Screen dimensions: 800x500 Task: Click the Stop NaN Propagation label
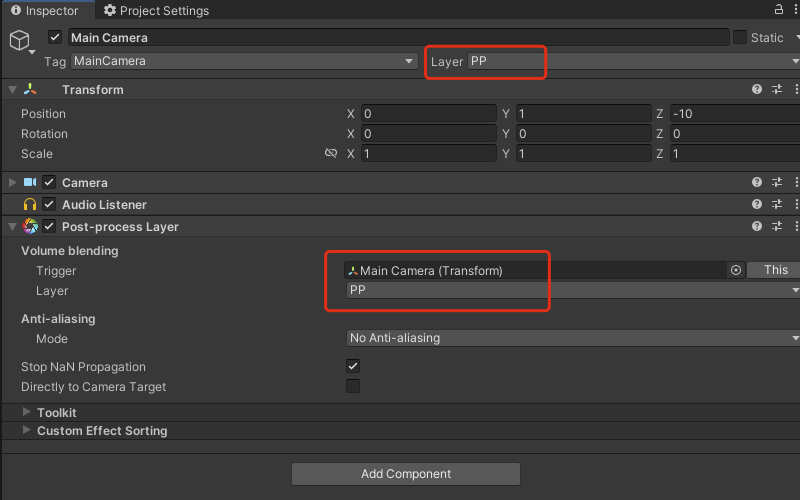pyautogui.click(x=83, y=366)
